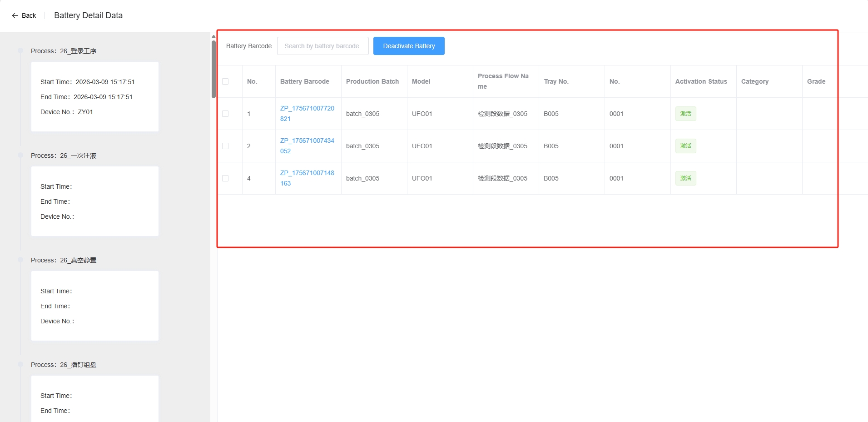Click UFO01 model cell in row 2
868x422 pixels.
tap(422, 146)
